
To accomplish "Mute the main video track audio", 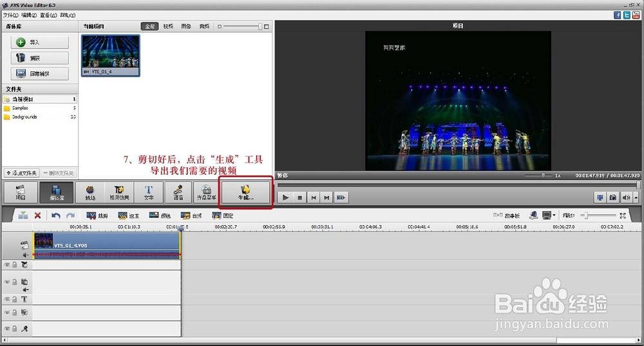I will [25, 255].
